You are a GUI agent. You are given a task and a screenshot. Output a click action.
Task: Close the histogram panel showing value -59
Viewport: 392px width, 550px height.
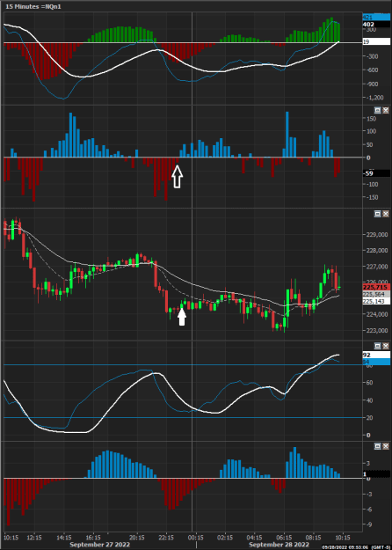tap(385, 110)
